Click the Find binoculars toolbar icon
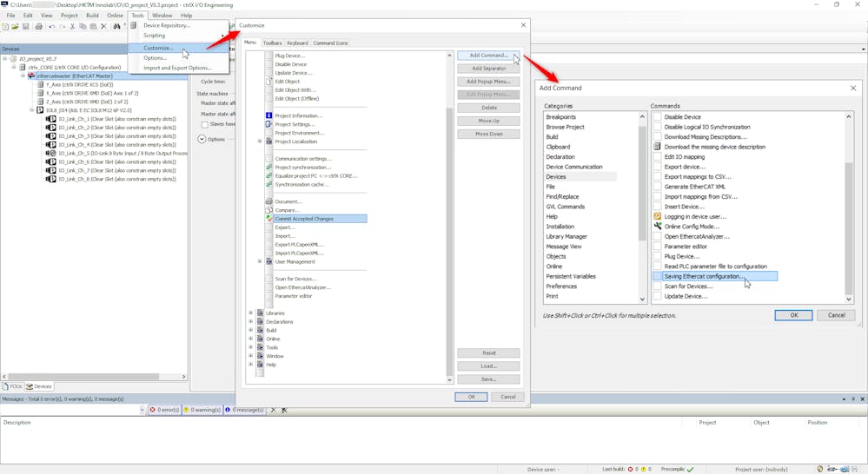Screen dimensions: 868x474 point(116,27)
